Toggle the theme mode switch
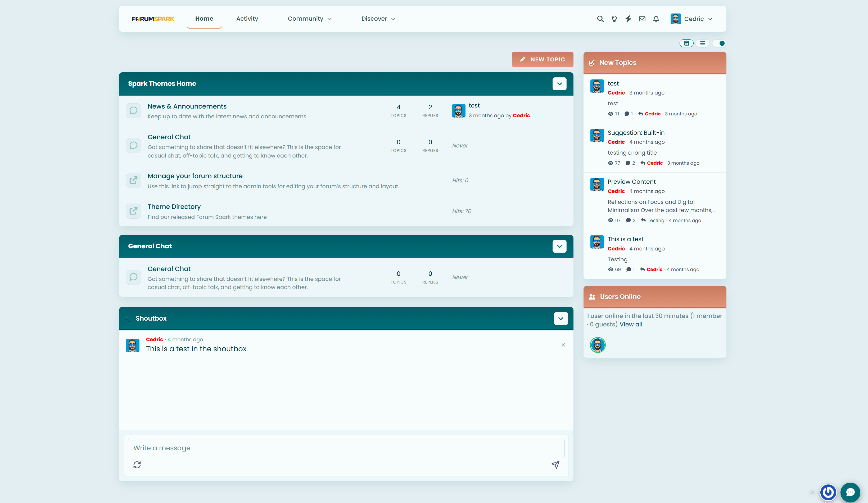The width and height of the screenshot is (868, 503). click(719, 43)
